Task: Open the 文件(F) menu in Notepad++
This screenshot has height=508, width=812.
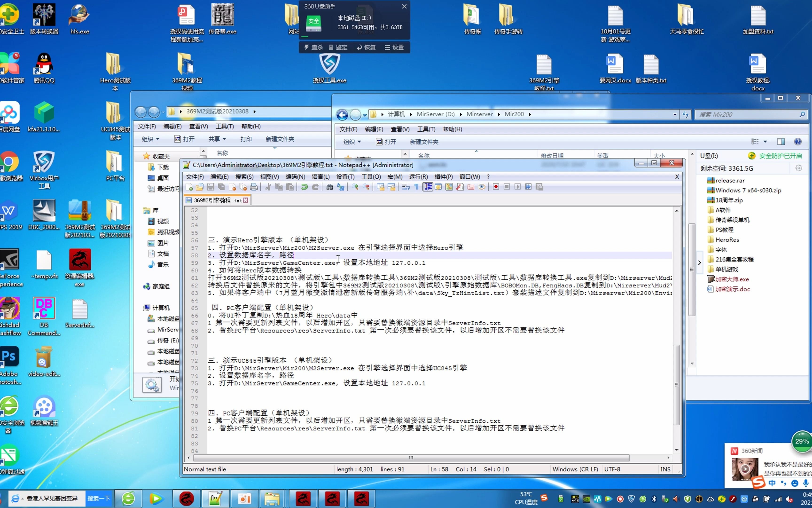Action: pos(195,177)
